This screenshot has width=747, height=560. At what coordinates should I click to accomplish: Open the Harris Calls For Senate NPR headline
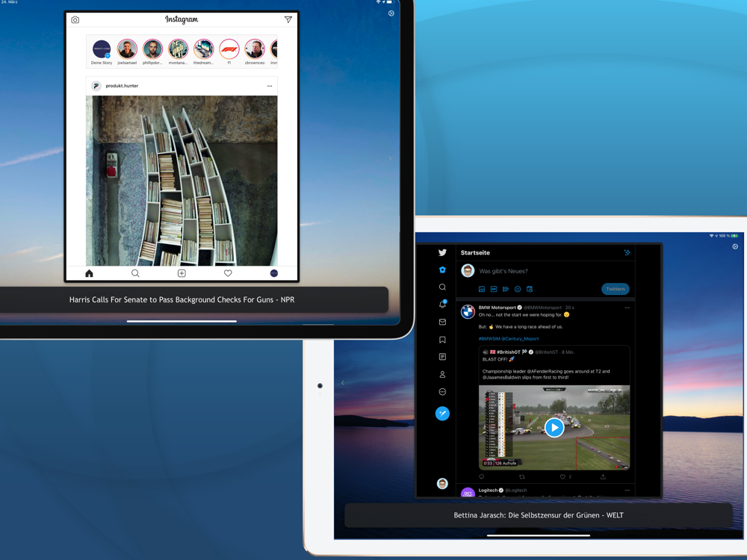(x=182, y=299)
